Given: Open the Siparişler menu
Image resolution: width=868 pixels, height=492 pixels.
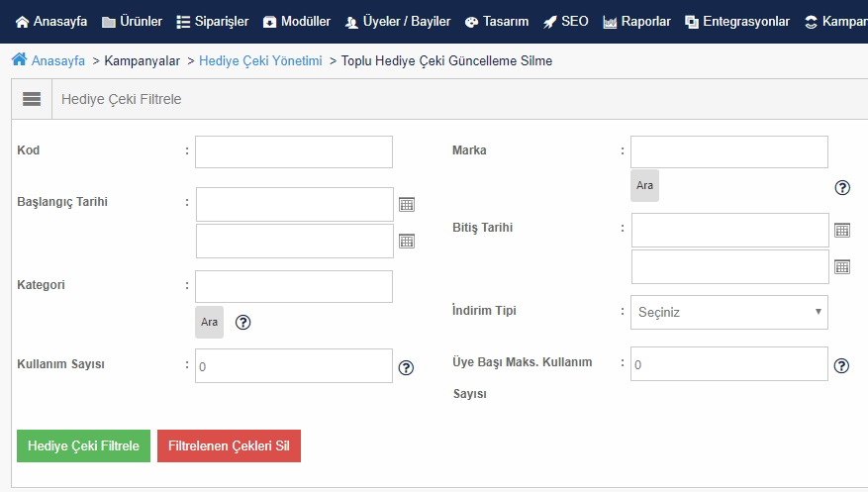Looking at the screenshot, I should (213, 22).
